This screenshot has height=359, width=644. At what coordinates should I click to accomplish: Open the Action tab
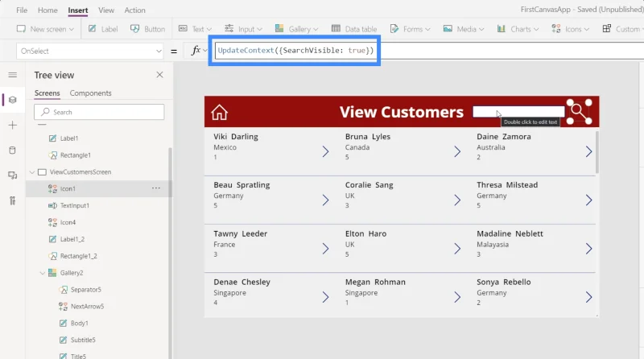[134, 10]
